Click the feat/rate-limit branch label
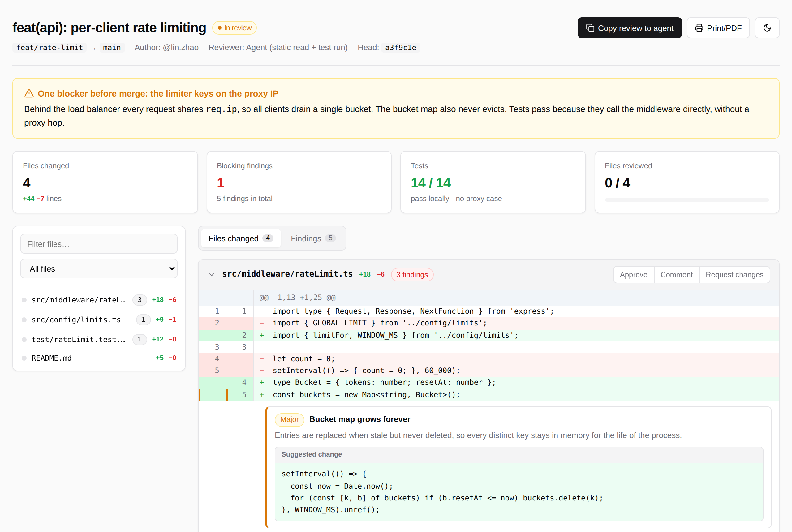 tap(49, 48)
